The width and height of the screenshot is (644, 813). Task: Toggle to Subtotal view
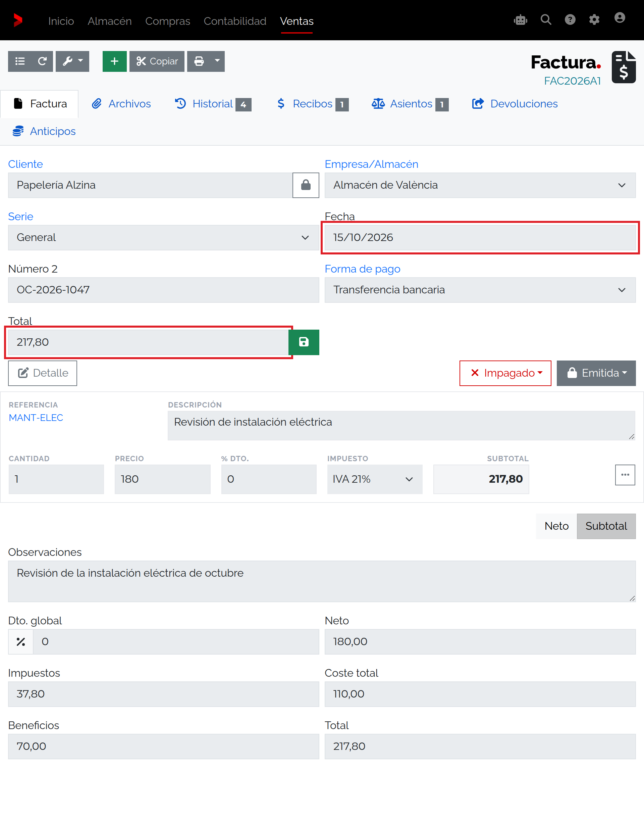606,526
